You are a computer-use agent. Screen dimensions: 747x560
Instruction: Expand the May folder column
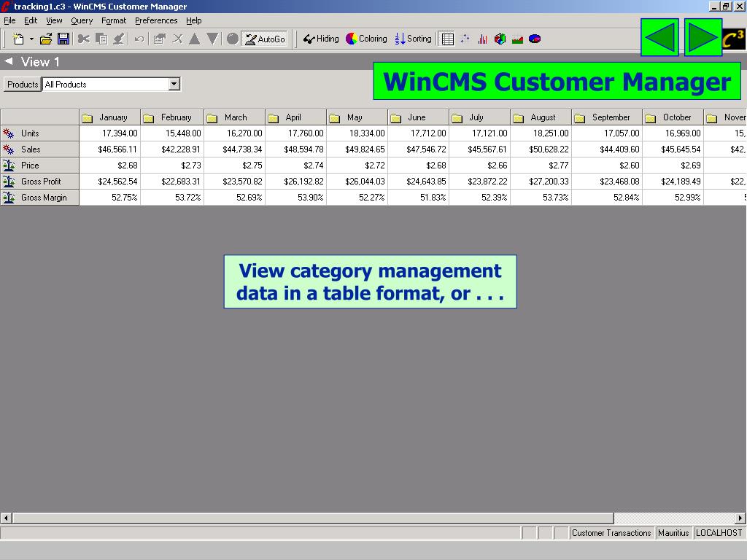pyautogui.click(x=335, y=117)
